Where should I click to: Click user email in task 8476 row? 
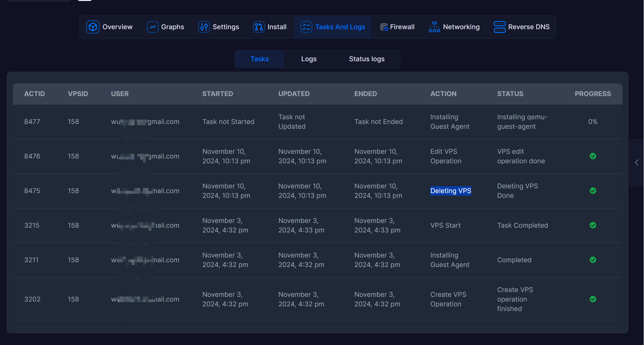145,156
